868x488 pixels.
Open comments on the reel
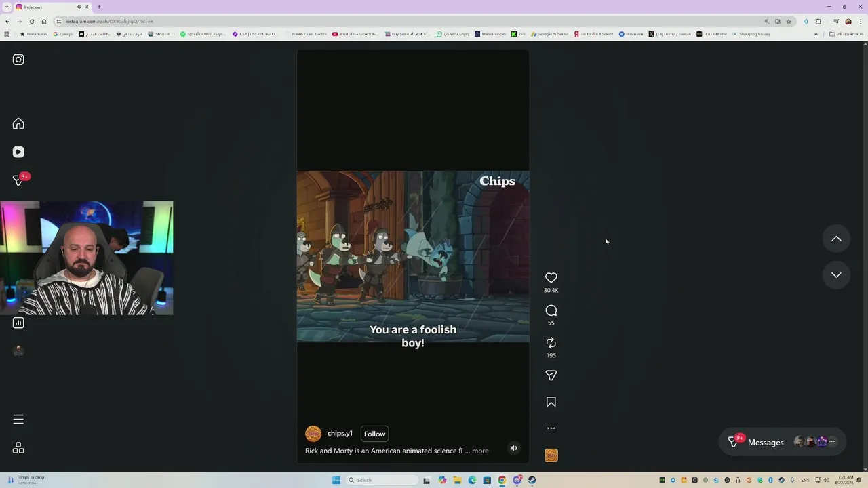click(x=551, y=310)
